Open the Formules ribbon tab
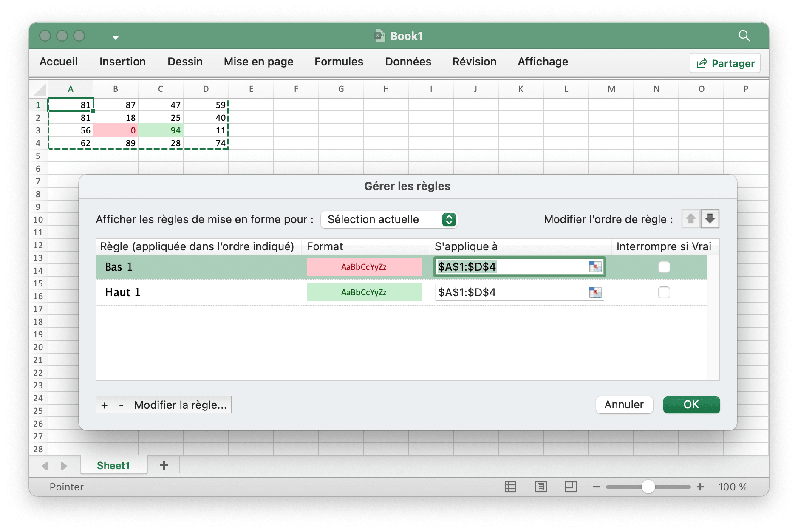 [x=339, y=62]
